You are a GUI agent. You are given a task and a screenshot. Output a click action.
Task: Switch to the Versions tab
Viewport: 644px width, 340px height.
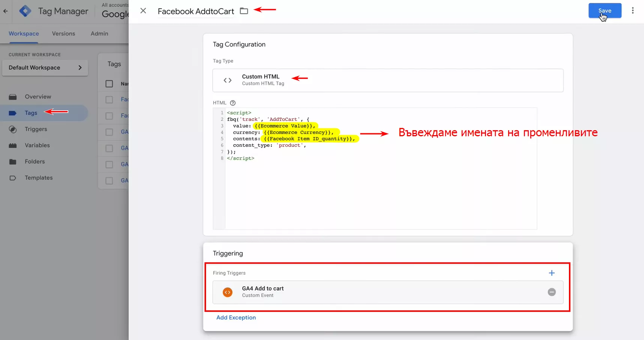pos(63,33)
